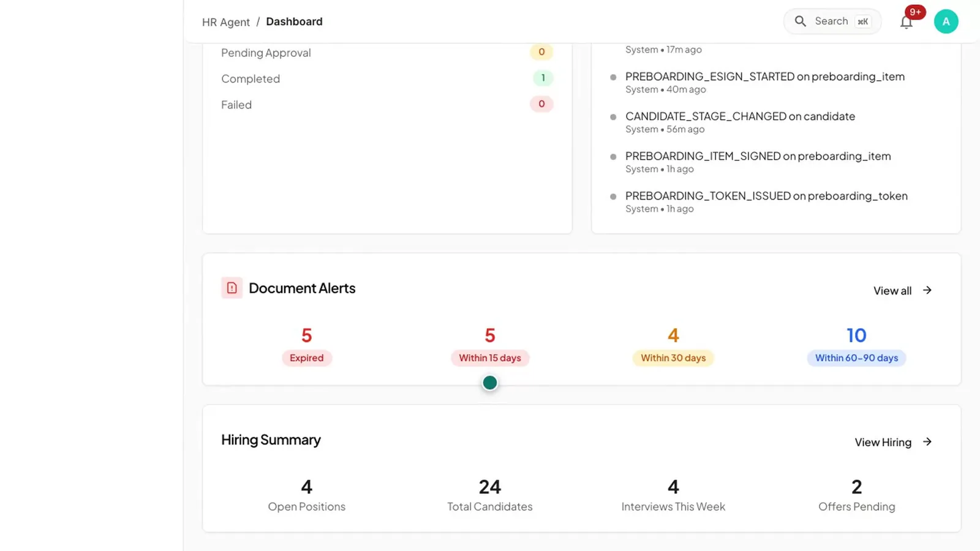Click the Completed status row

387,78
